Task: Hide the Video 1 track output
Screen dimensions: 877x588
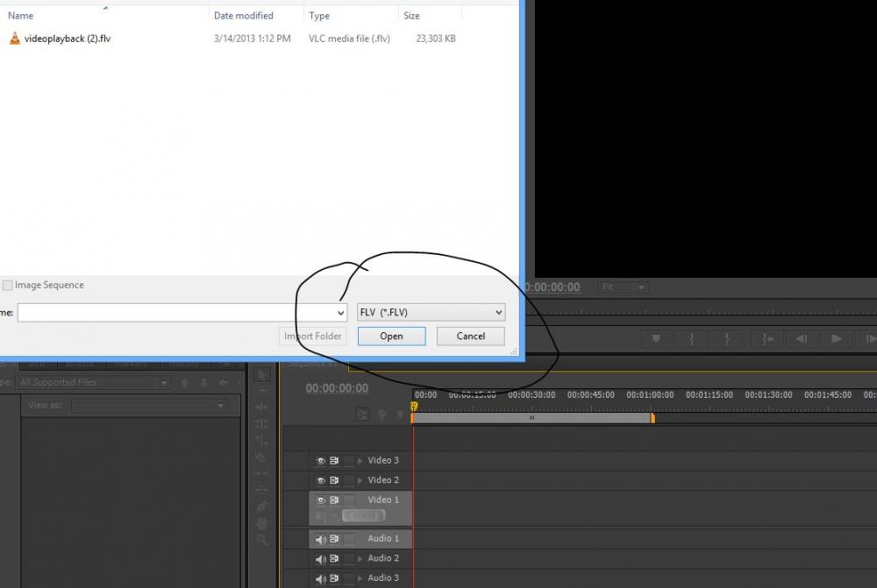Action: (x=320, y=499)
